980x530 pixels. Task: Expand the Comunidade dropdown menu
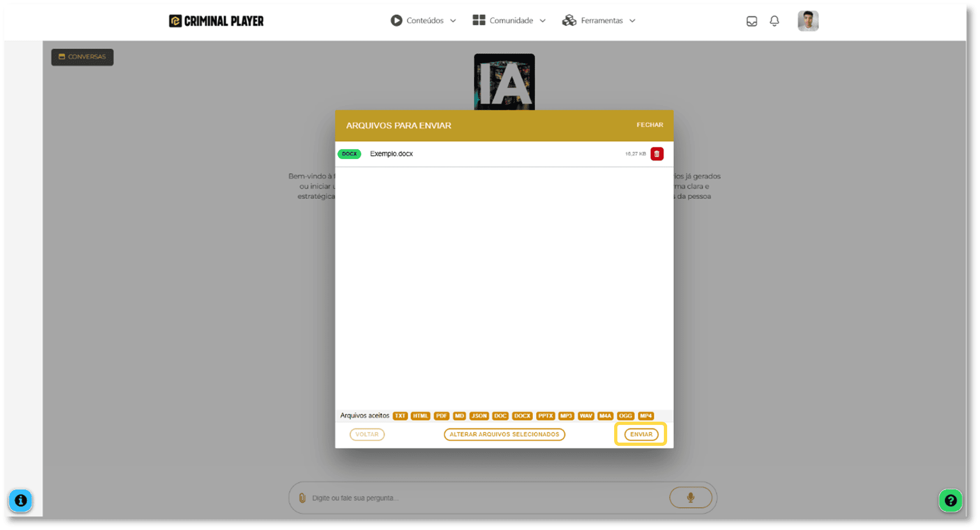tap(509, 20)
